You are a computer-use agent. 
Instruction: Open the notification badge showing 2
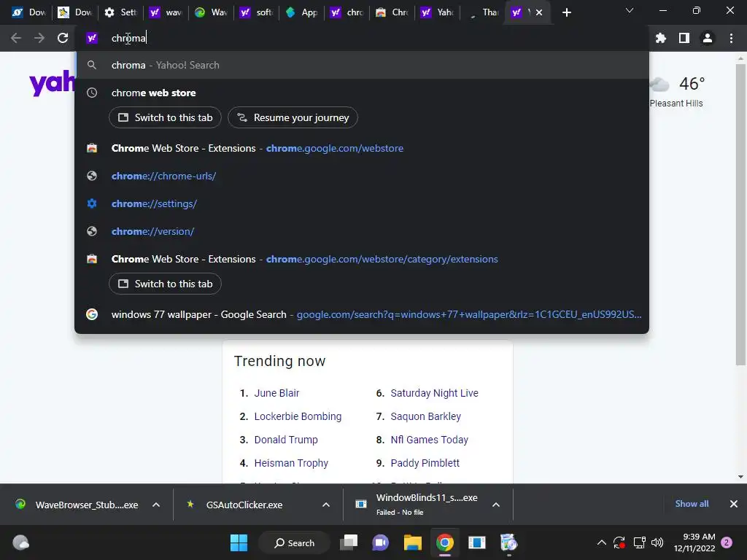(727, 542)
